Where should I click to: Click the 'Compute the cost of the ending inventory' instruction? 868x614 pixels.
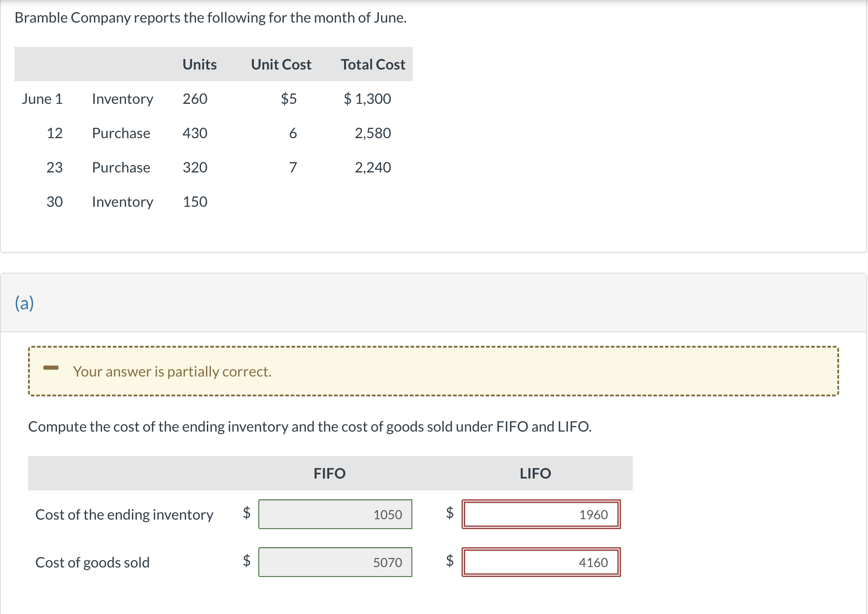tap(310, 427)
